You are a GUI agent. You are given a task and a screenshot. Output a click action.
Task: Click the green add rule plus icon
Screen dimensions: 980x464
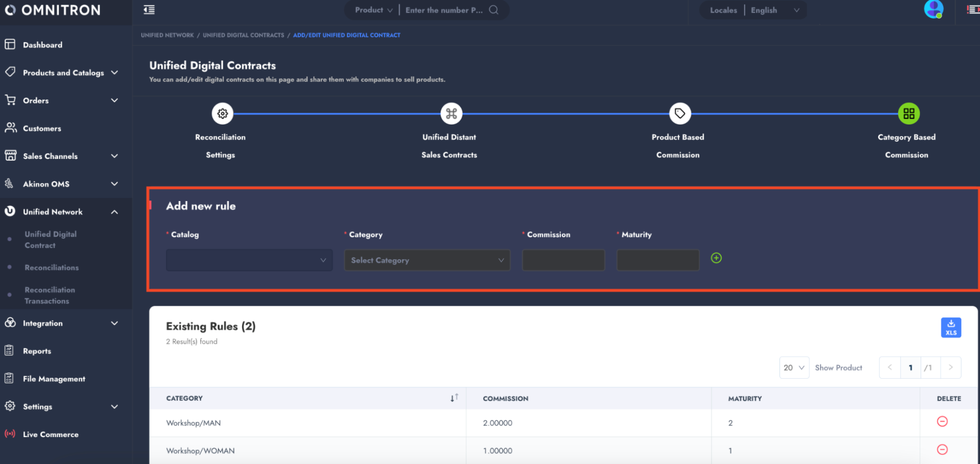click(x=716, y=258)
